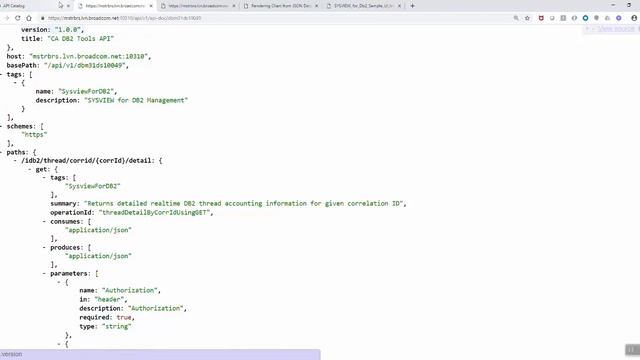Switch to SYSVIEW for Db2 Sample tab
This screenshot has height=360, width=640.
pos(364,6)
